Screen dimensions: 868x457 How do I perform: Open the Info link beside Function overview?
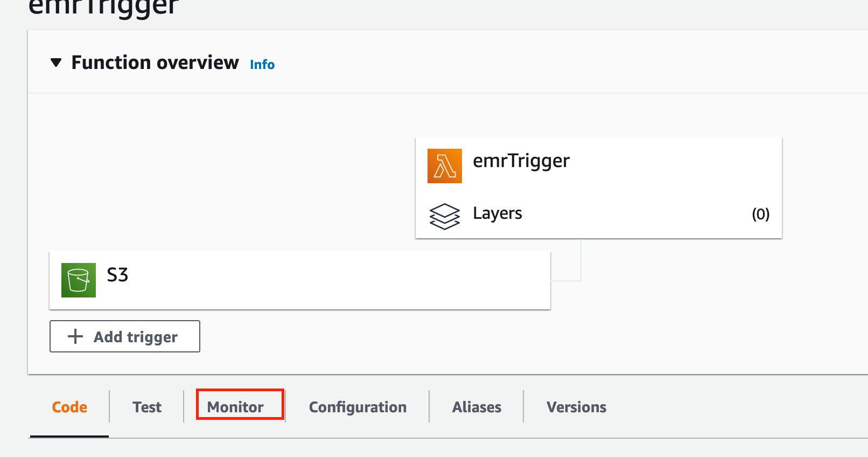262,65
